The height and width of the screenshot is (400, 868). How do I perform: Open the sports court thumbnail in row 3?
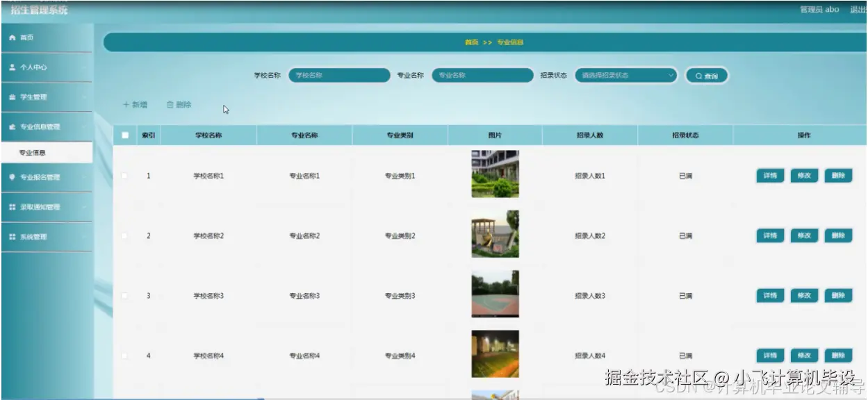tap(495, 294)
